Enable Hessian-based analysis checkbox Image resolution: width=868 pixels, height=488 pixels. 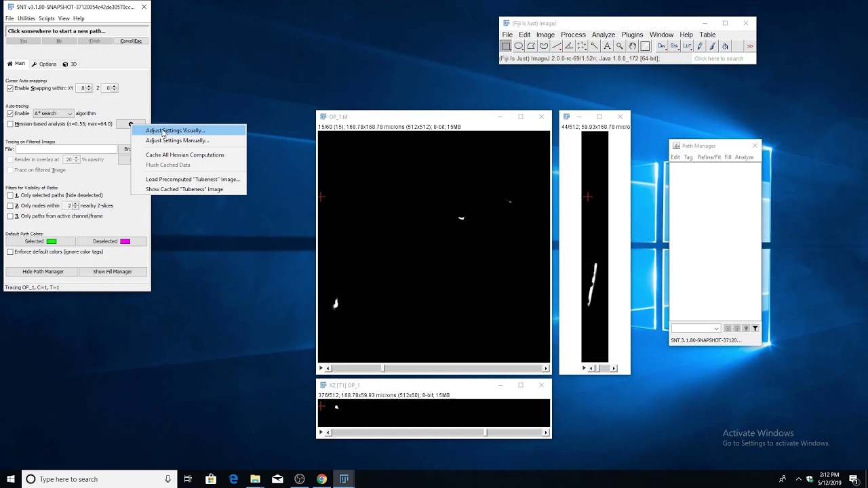[9, 124]
